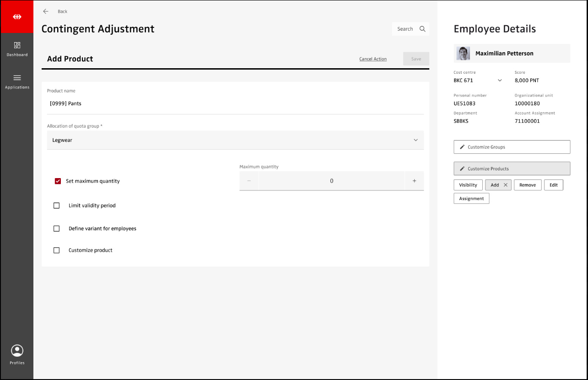The image size is (588, 380).
Task: Remove the Add tag using its X
Action: [505, 185]
